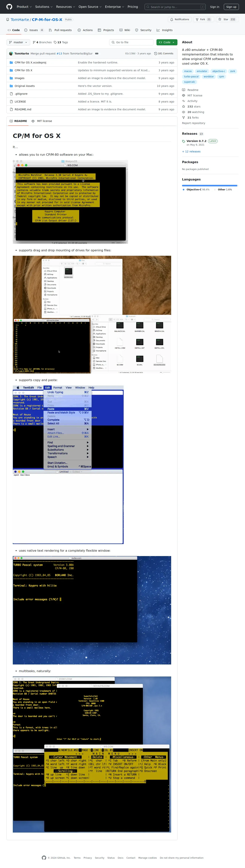245x868 pixels.
Task: Expand the Product menu in header
Action: [24, 7]
